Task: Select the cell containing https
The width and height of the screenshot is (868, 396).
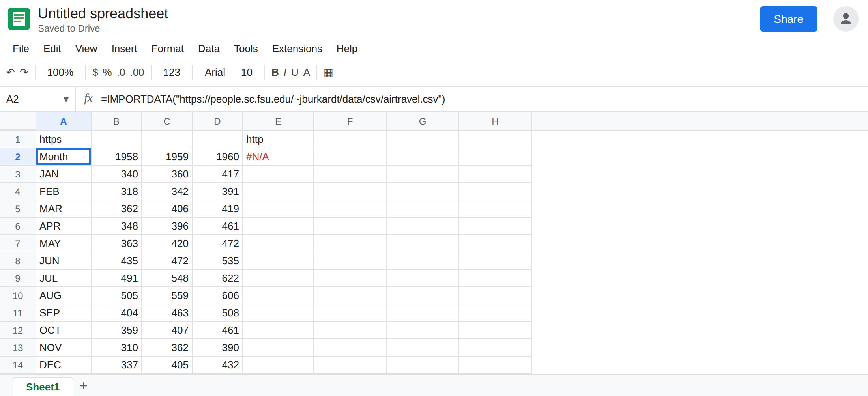Action: 64,139
